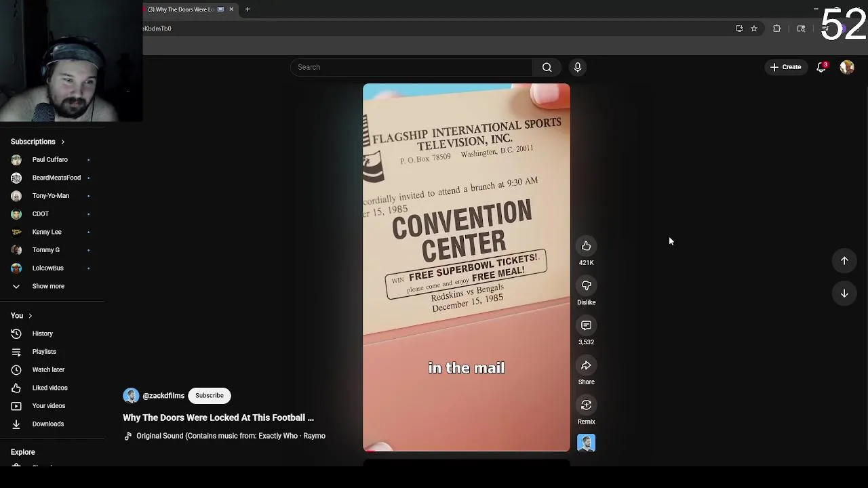Image resolution: width=868 pixels, height=488 pixels.
Task: Open Original Sound music link
Action: 231,436
